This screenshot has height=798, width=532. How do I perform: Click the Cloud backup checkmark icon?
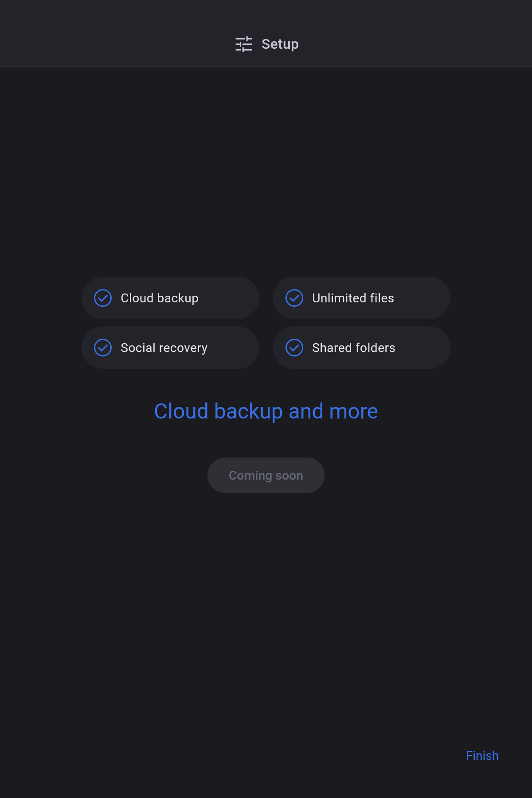103,298
